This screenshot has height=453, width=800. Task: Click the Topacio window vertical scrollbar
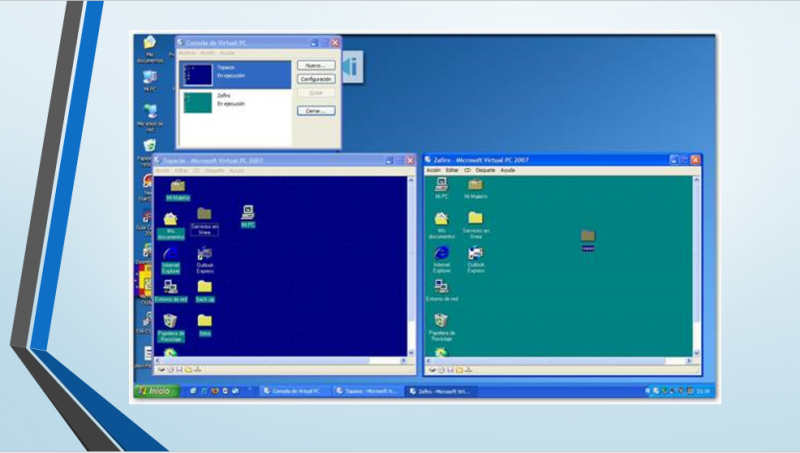[x=411, y=266]
